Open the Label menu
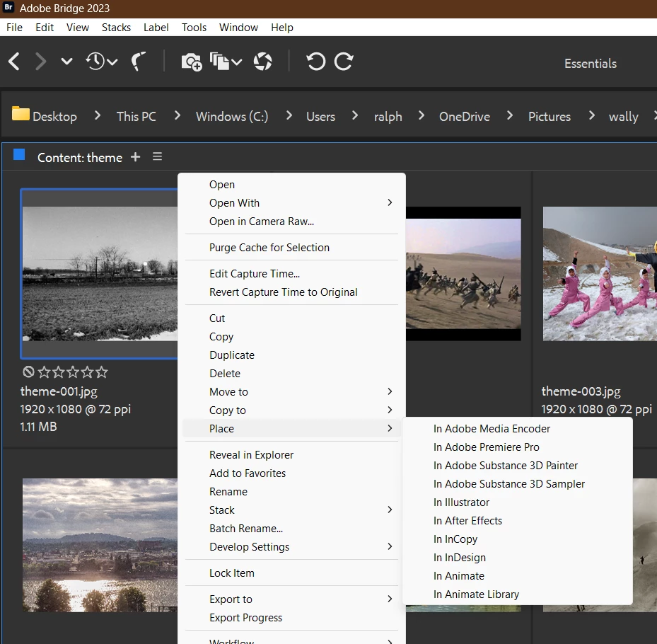This screenshot has height=644, width=657. click(x=156, y=28)
